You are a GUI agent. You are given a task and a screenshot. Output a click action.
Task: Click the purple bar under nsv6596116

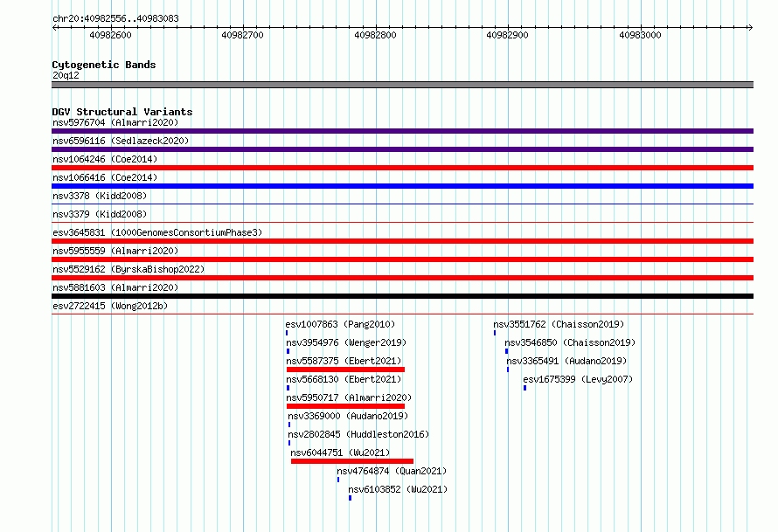pos(402,149)
